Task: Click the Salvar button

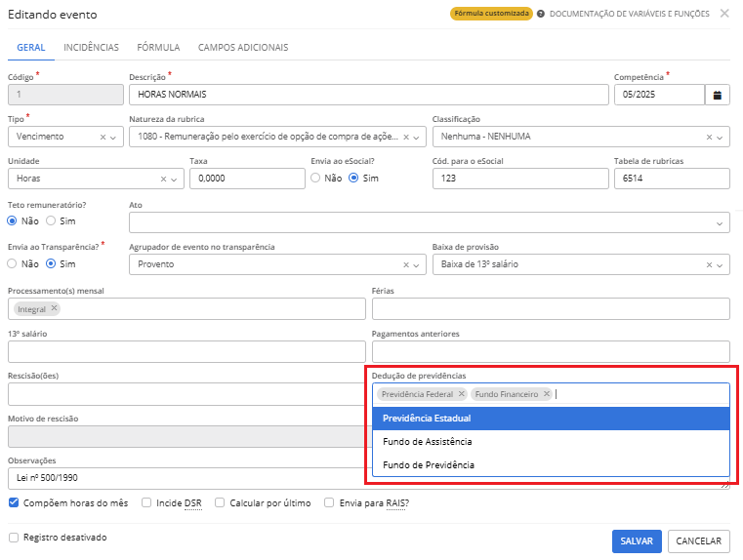Action: (x=637, y=540)
